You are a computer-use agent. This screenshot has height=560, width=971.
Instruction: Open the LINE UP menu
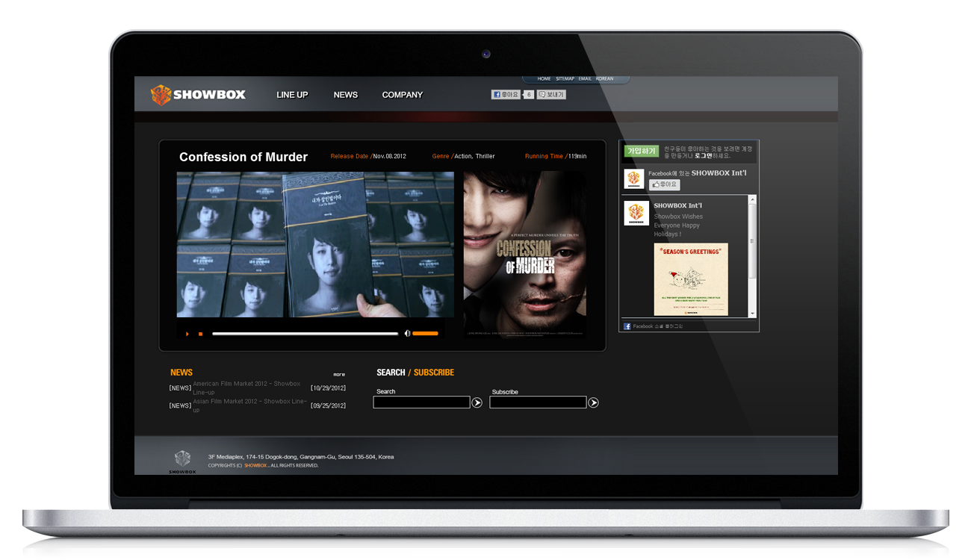coord(292,95)
